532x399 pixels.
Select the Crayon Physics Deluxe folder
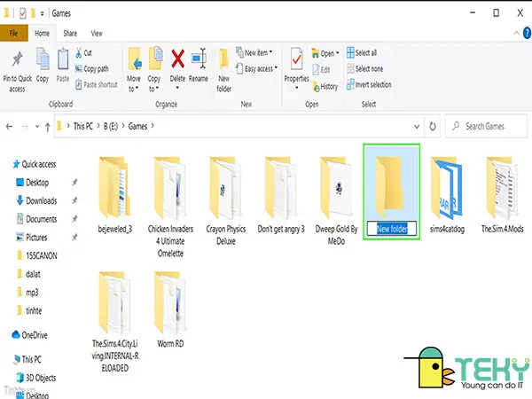point(225,201)
